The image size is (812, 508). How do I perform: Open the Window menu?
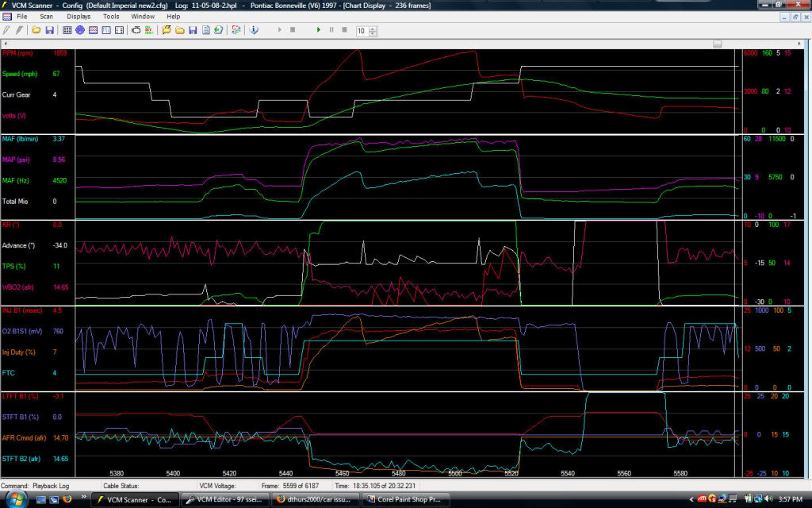click(x=143, y=17)
